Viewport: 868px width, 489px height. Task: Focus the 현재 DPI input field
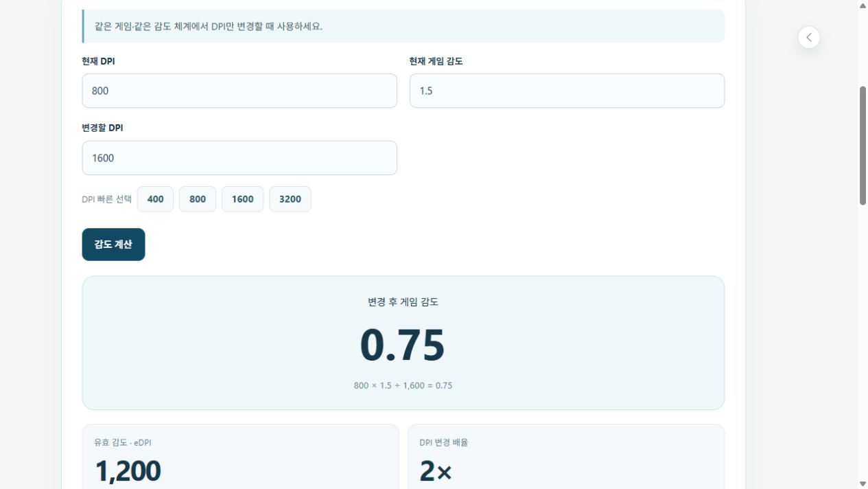tap(239, 91)
